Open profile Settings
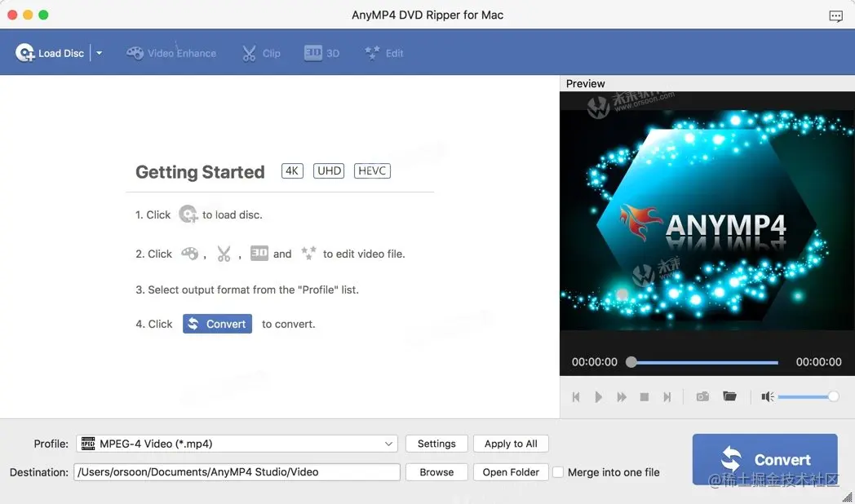The width and height of the screenshot is (855, 504). pos(436,444)
